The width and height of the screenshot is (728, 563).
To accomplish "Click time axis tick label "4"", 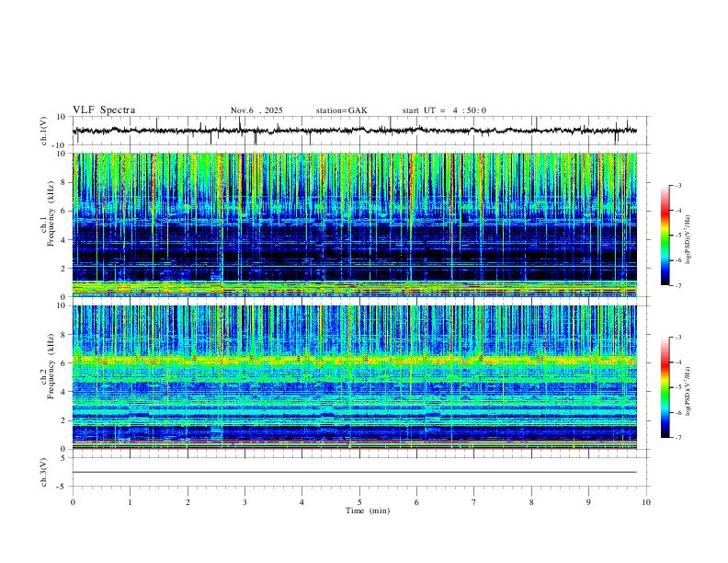I will [301, 502].
